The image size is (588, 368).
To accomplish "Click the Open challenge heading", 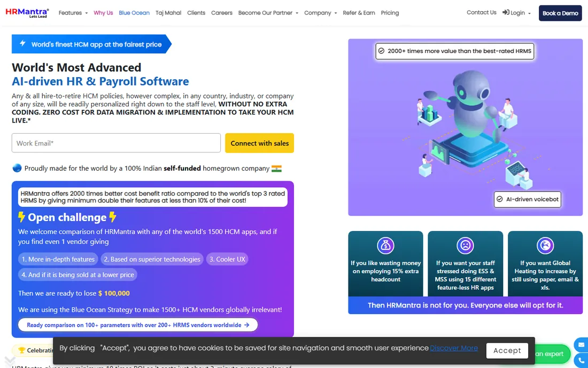I will click(67, 217).
